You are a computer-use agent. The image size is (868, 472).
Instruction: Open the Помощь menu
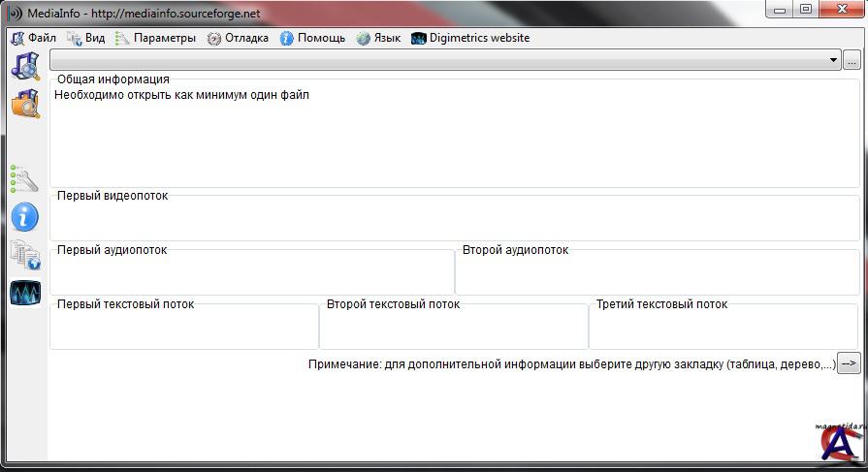point(312,39)
